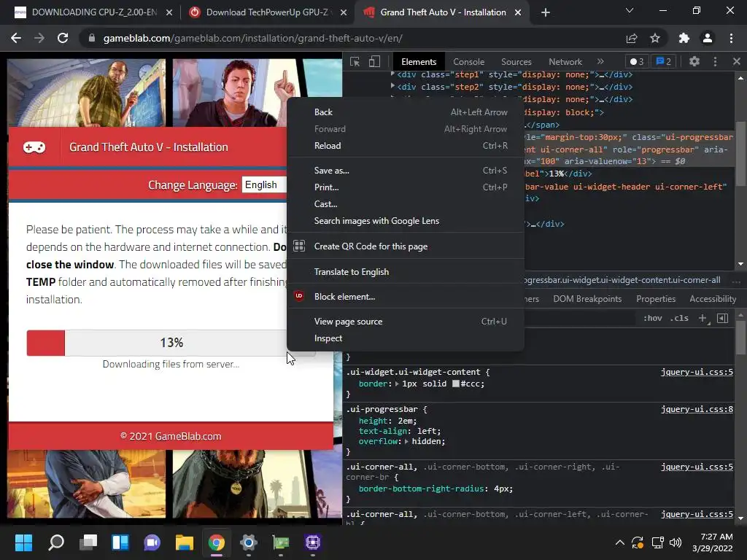The height and width of the screenshot is (560, 747).
Task: Toggle the device toolbar icon in DevTools
Action: coord(375,62)
